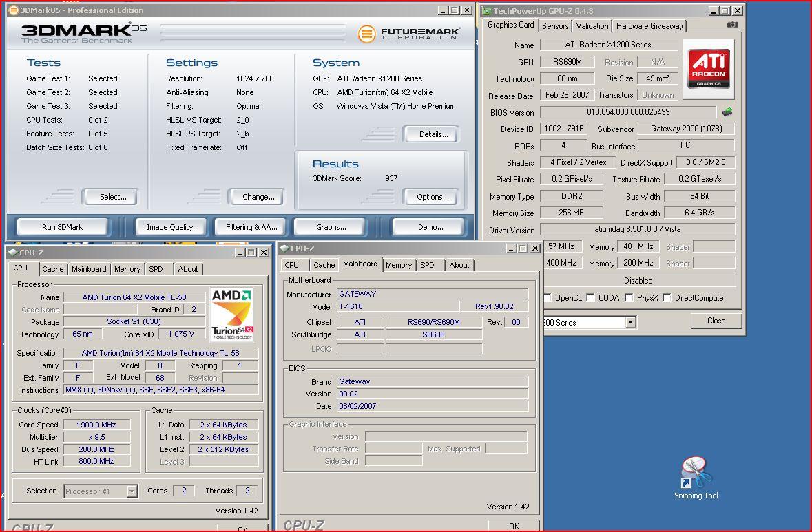Click Memory Size 256 MB field
Viewport: 812px width, 532px height.
point(571,213)
